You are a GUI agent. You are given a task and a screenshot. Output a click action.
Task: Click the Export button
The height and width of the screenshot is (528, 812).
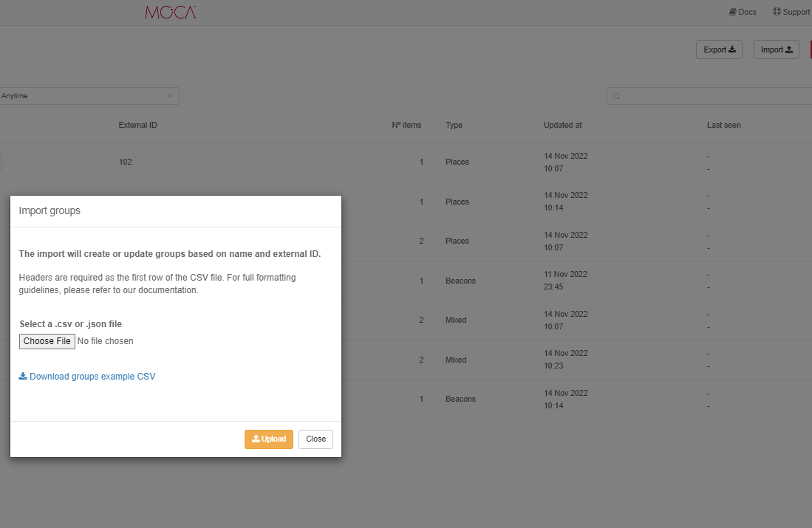(720, 49)
